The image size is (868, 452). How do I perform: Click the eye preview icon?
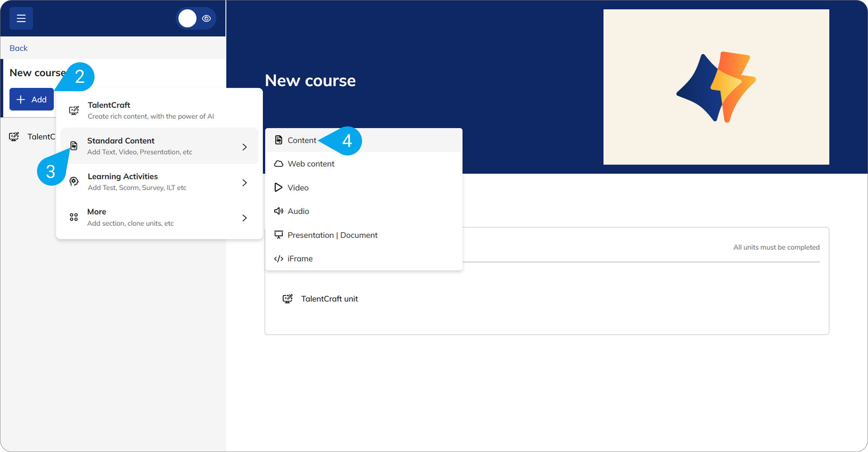pyautogui.click(x=206, y=18)
